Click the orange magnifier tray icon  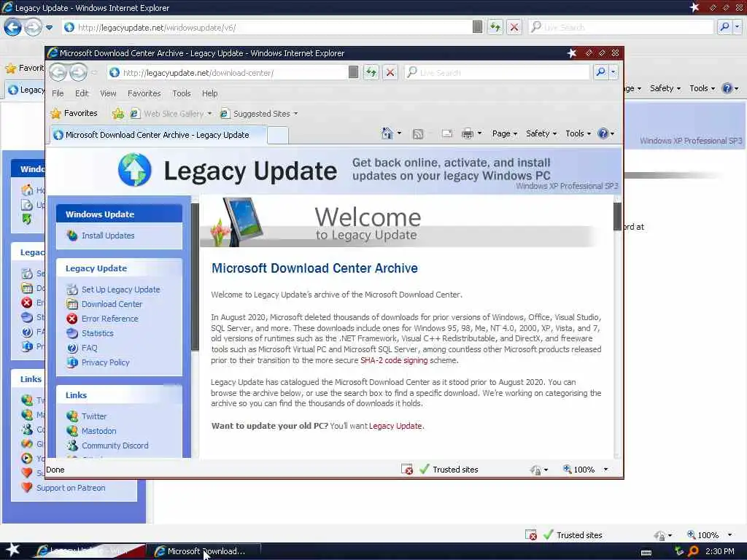[x=693, y=551]
